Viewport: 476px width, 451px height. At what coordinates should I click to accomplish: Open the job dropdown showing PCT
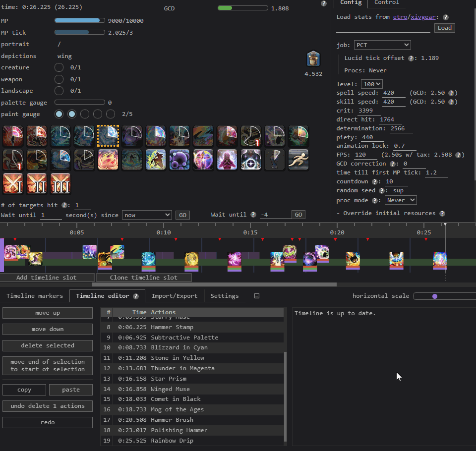pyautogui.click(x=382, y=45)
